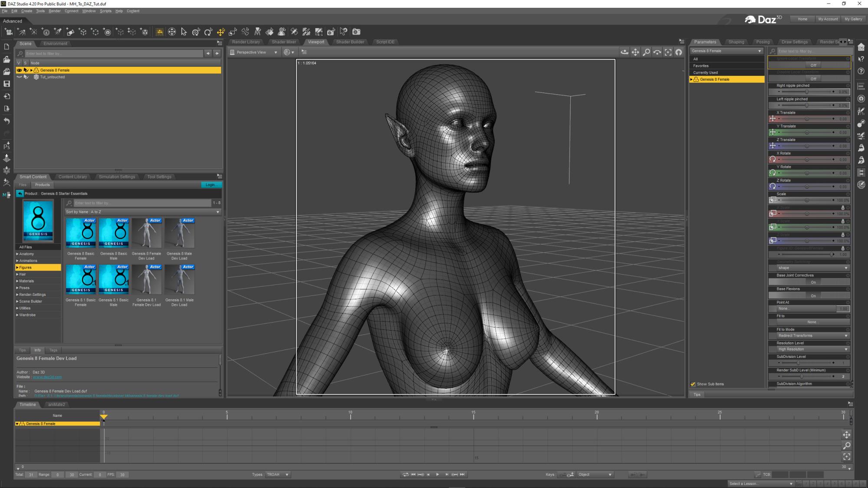Open Genesis 8 Female dropdown in Parameters
Viewport: 868px width, 488px height.
pos(727,51)
